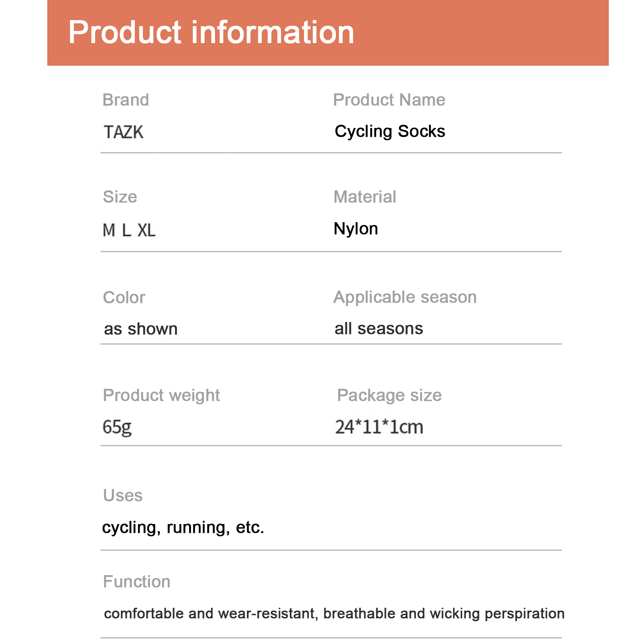Select the 24*11*1cm package dimensions

coord(379,427)
